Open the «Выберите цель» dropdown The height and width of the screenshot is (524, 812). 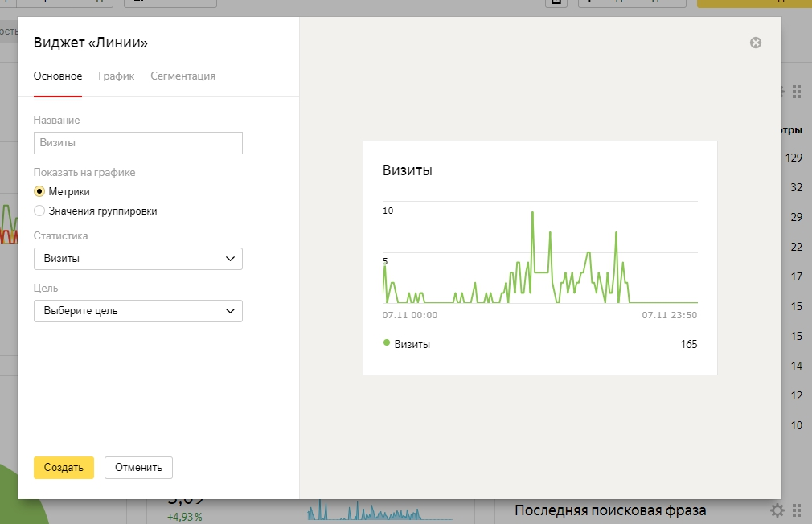pos(138,311)
